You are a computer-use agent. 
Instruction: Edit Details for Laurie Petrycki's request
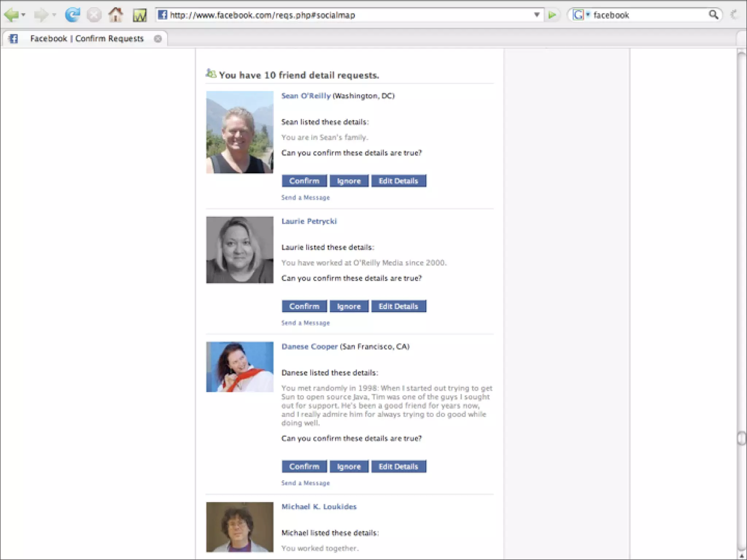tap(399, 306)
